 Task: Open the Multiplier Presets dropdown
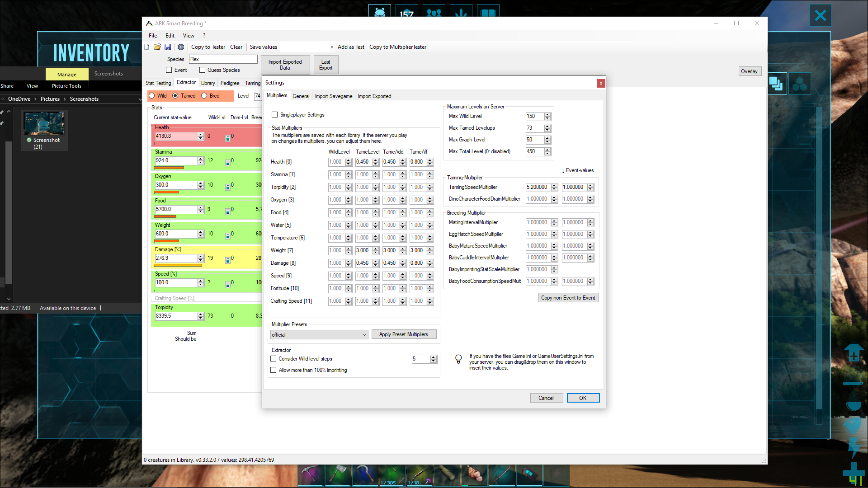click(364, 334)
